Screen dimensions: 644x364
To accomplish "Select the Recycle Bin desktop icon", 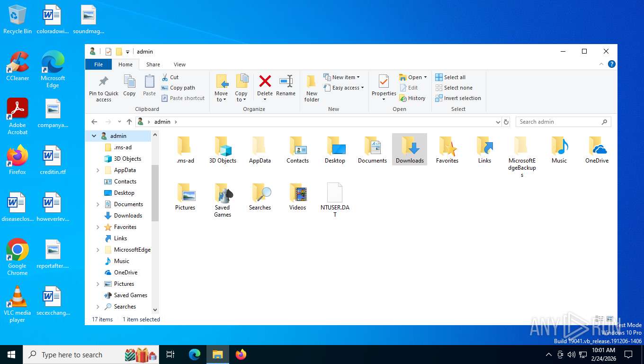I will 18,19.
